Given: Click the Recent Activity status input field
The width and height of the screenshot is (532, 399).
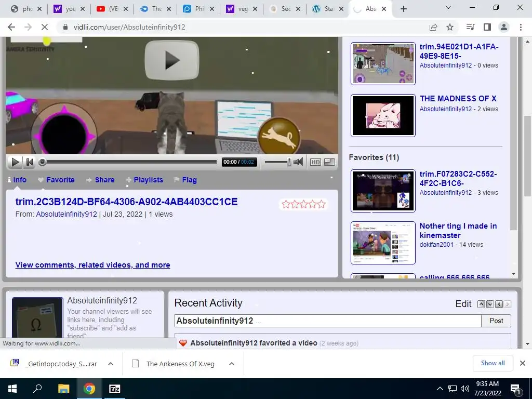Looking at the screenshot, I should pyautogui.click(x=328, y=321).
